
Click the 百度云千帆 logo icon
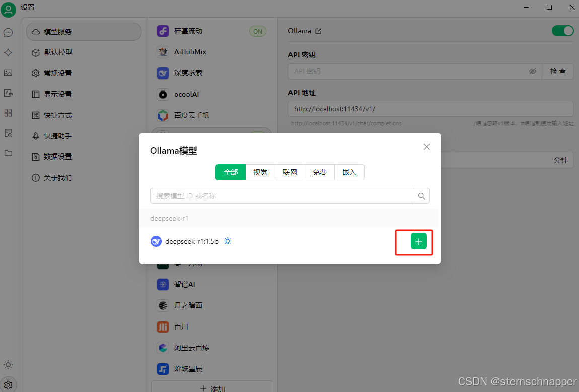163,115
